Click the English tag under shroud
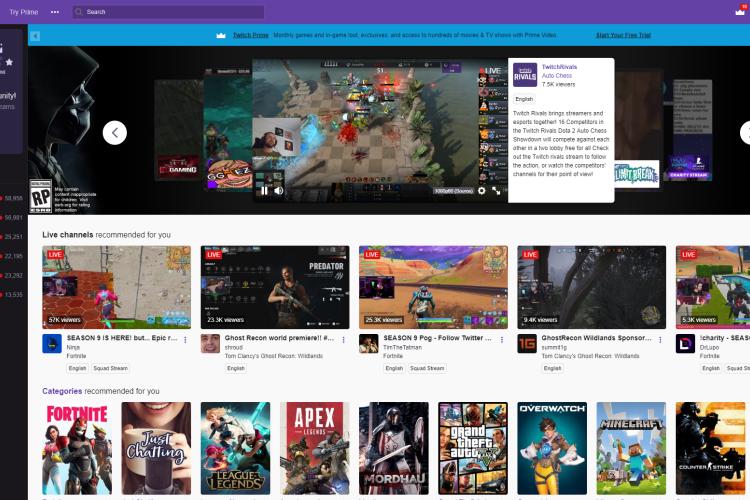The height and width of the screenshot is (500, 750). coord(236,368)
